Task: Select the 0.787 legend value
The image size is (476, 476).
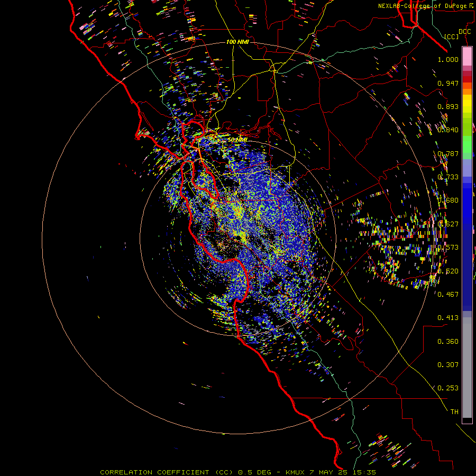Action: [448, 153]
